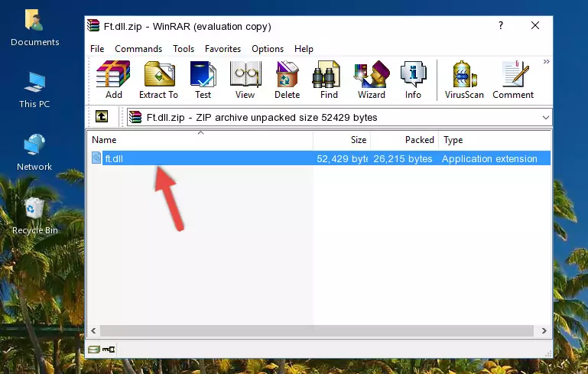The image size is (588, 374).
Task: Open the Commands menu
Action: click(138, 49)
